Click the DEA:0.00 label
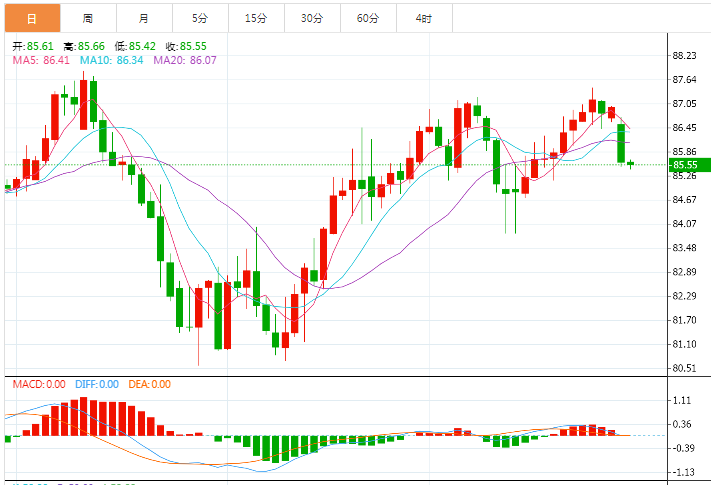The image size is (711, 485). [x=150, y=384]
